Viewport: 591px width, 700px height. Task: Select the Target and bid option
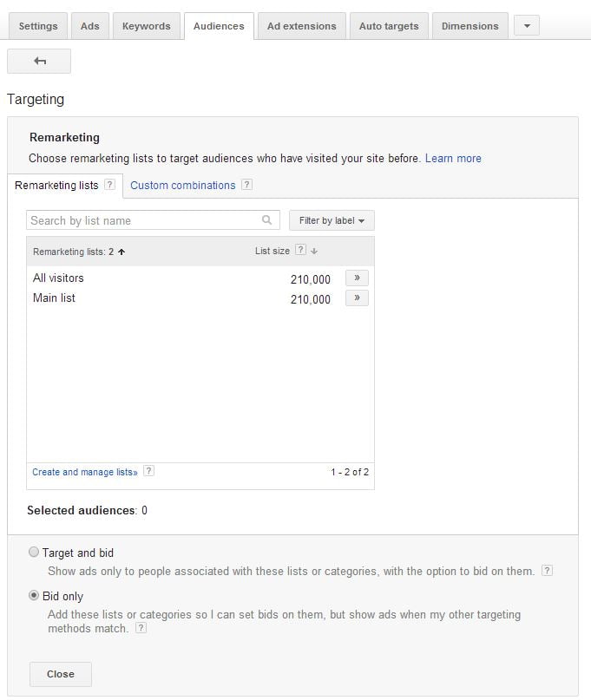point(34,553)
